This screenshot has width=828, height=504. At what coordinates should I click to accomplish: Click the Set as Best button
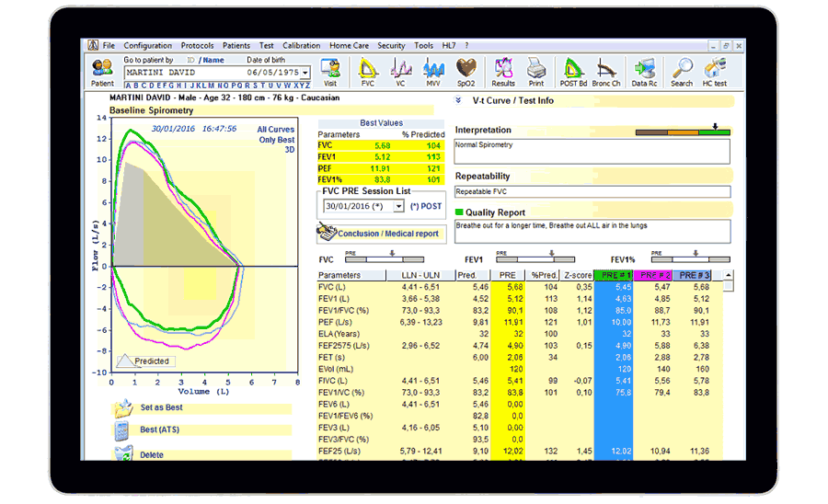(161, 407)
